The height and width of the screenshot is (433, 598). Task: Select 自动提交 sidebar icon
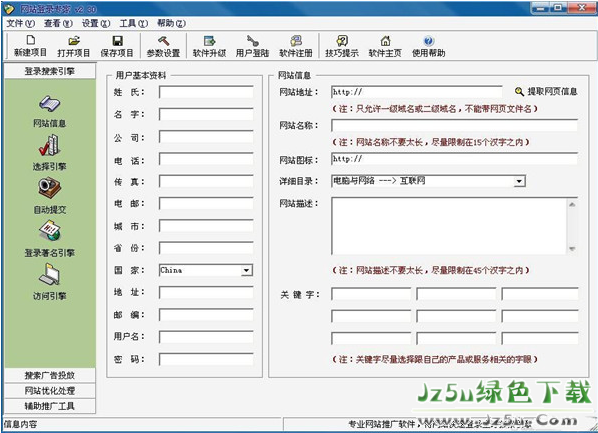point(50,188)
